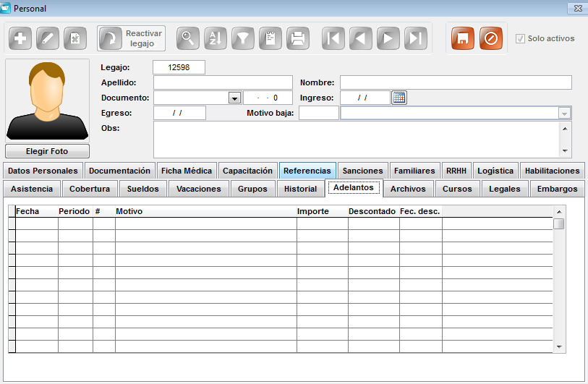Select the RRHH tab

tap(456, 171)
